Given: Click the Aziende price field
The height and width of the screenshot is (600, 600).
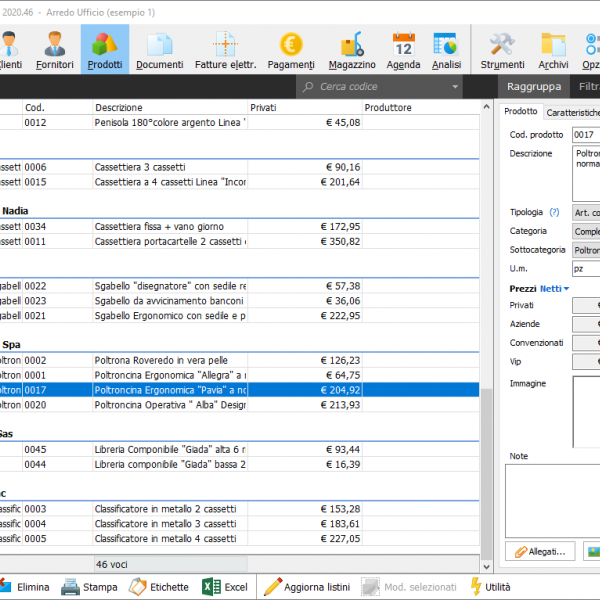Looking at the screenshot, I should pyautogui.click(x=586, y=324).
